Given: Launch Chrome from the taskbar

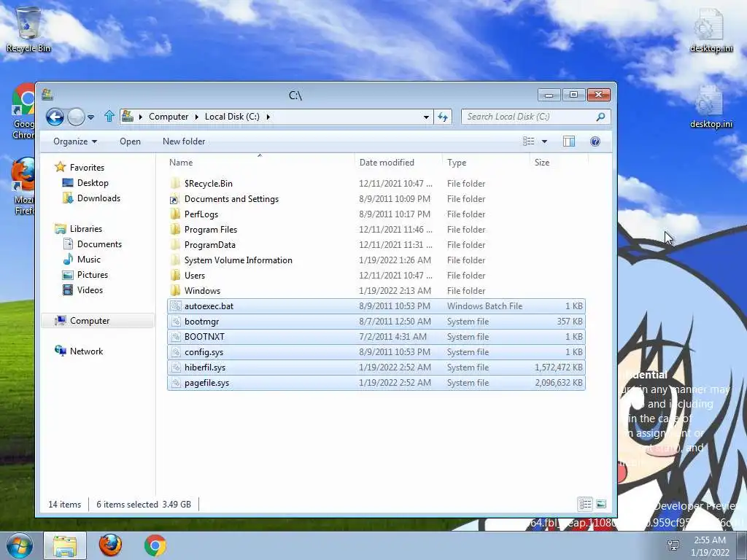Looking at the screenshot, I should (x=155, y=545).
